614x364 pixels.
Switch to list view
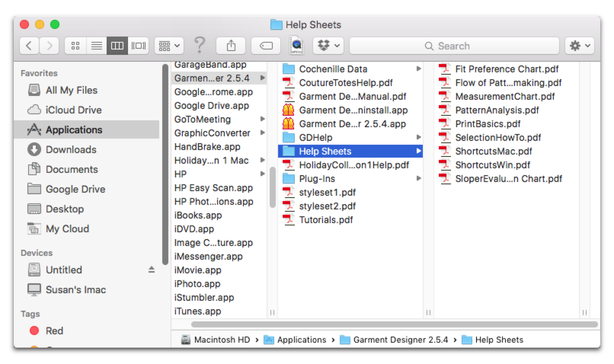pos(96,46)
